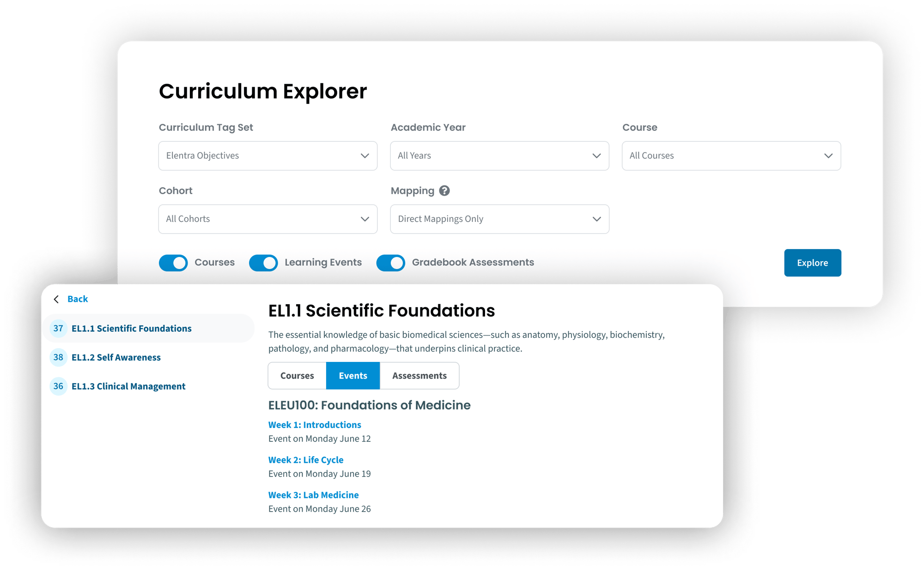
Task: Click the Events tab in detail panel
Action: click(353, 376)
